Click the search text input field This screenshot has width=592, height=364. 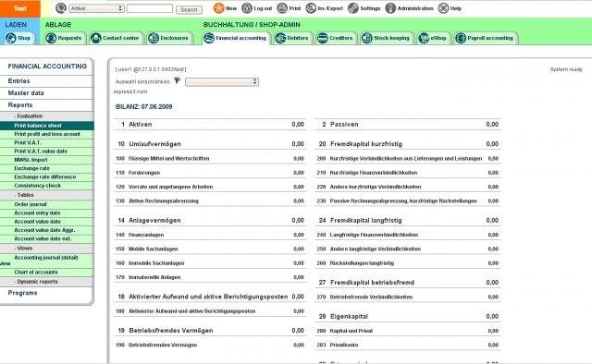pyautogui.click(x=150, y=8)
